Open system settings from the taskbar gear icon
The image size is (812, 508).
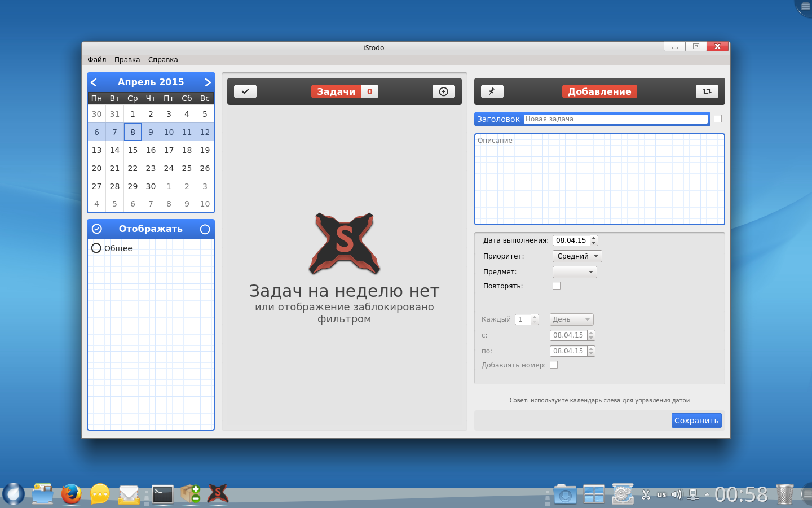click(x=623, y=494)
